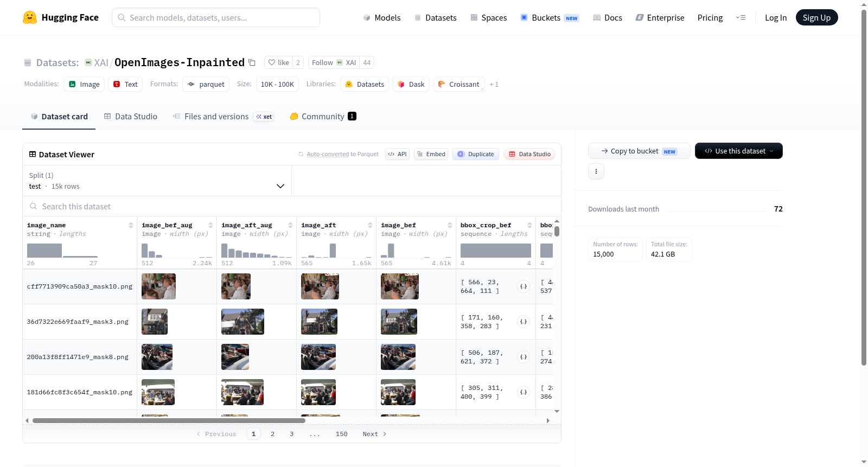Copy dataset name with the copy icon

(x=252, y=62)
